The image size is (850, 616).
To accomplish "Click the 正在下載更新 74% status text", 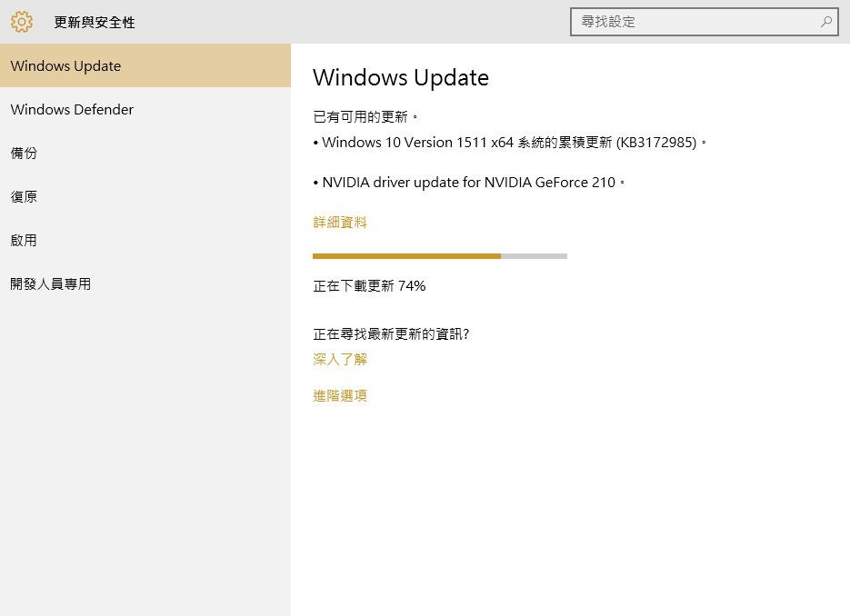I will click(369, 285).
